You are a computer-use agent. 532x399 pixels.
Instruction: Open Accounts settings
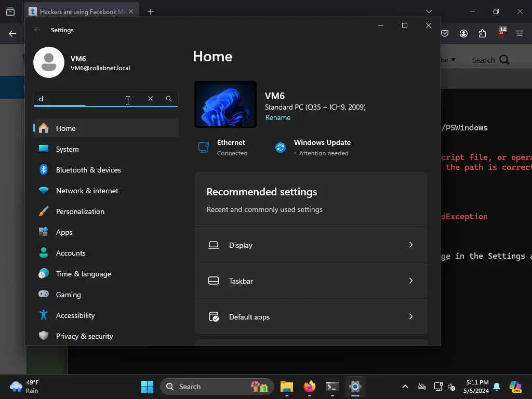(x=106, y=253)
